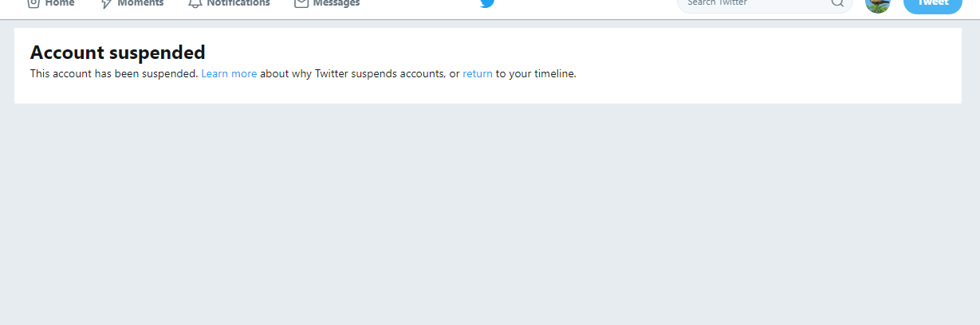Click the Messages envelope icon
980x325 pixels.
coord(301,3)
